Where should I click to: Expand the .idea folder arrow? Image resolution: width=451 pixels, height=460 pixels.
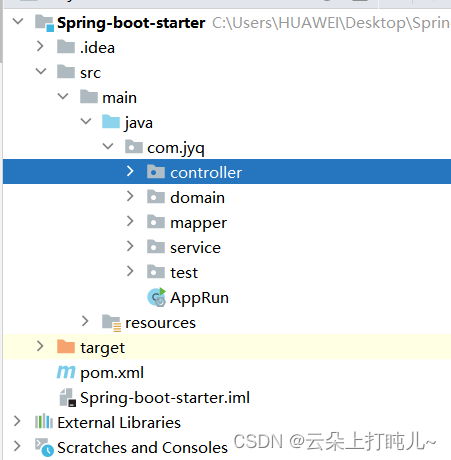[40, 46]
